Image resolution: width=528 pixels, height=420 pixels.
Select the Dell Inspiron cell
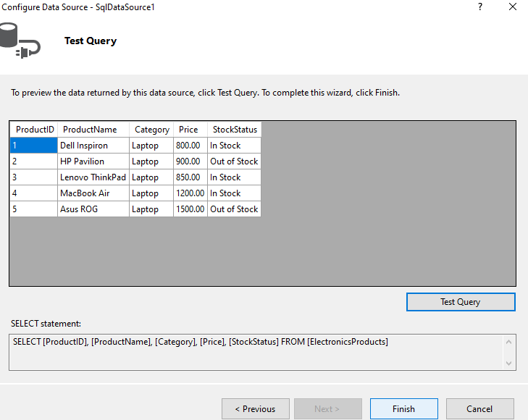[93, 146]
